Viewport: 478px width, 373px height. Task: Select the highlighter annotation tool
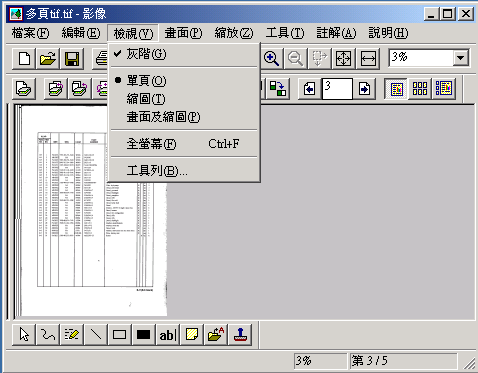pos(72,334)
